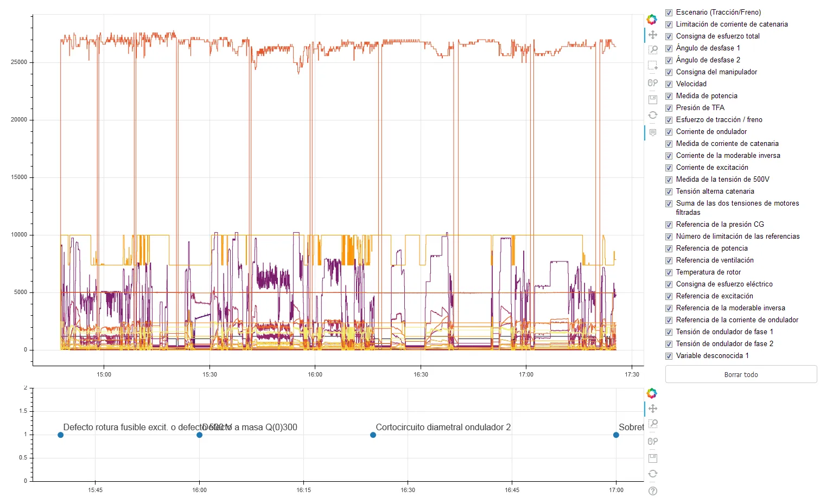Uncheck Consigna de esfuerzo total
Screen dimensions: 820x504
669,36
